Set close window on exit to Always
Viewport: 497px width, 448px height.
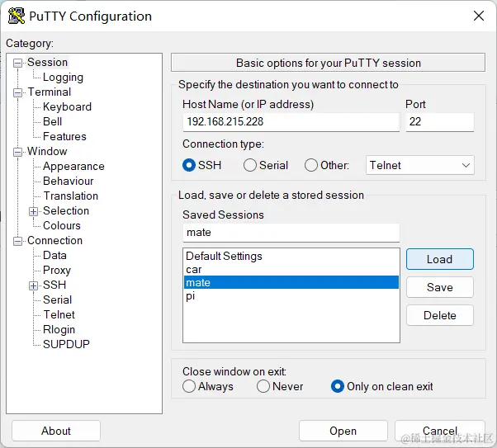point(189,386)
